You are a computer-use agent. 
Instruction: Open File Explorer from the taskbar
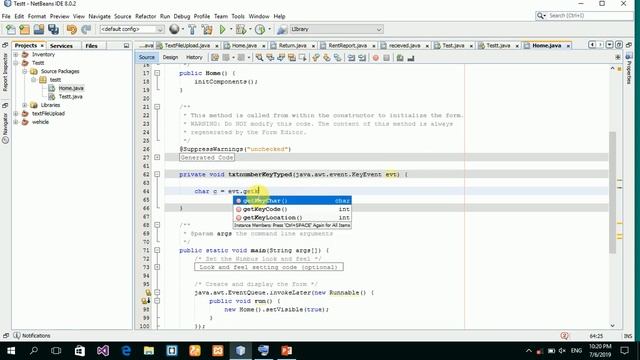pyautogui.click(x=149, y=351)
